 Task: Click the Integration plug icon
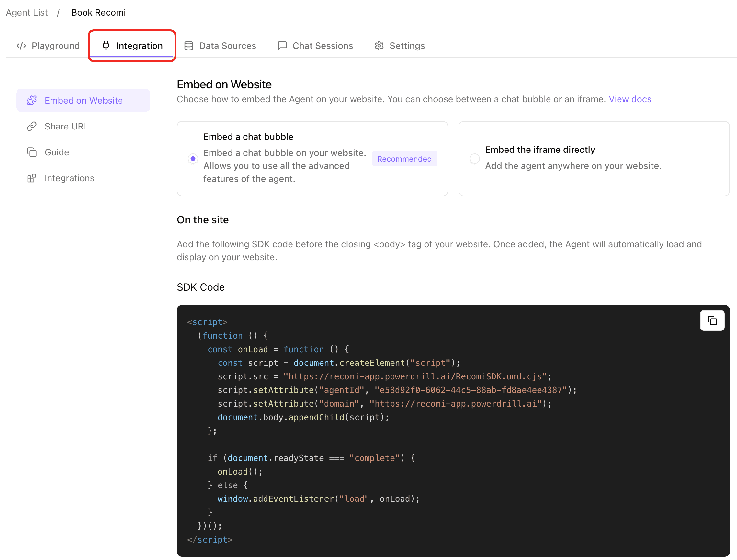tap(106, 46)
